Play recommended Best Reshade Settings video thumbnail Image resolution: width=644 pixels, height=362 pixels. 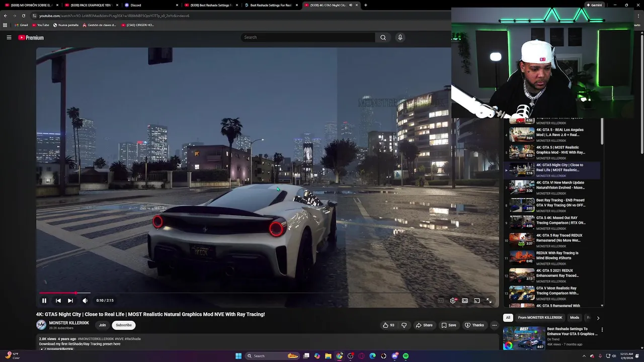point(524,338)
